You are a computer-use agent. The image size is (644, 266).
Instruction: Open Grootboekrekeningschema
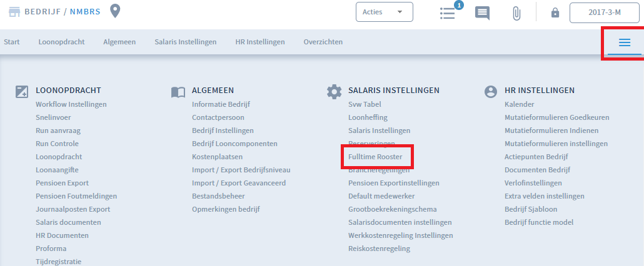pyautogui.click(x=393, y=209)
